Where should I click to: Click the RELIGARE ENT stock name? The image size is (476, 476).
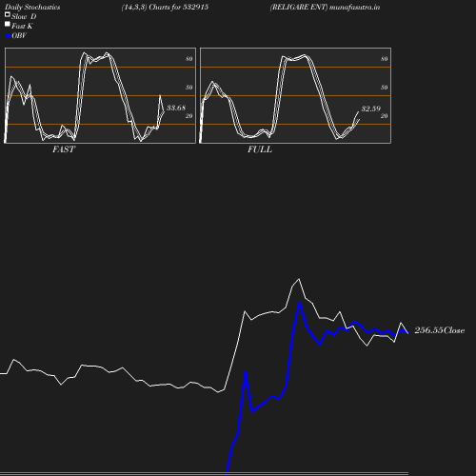point(299,7)
